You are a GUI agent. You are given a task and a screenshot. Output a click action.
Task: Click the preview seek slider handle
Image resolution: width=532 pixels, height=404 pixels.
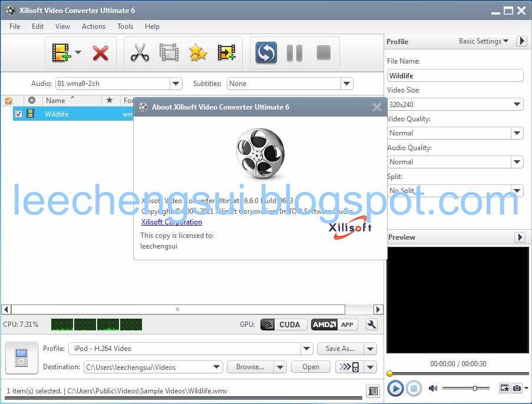point(390,374)
